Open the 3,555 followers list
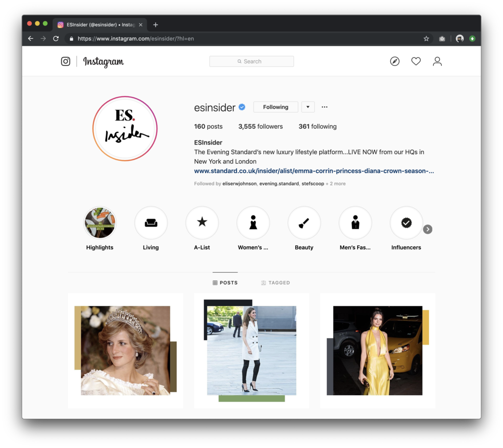Screen dimensions: 503x448 [x=261, y=126]
